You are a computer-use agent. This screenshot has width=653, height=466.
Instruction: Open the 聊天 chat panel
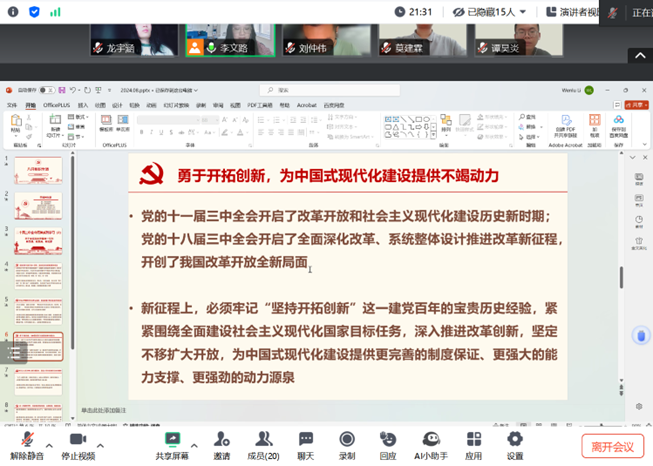point(305,441)
